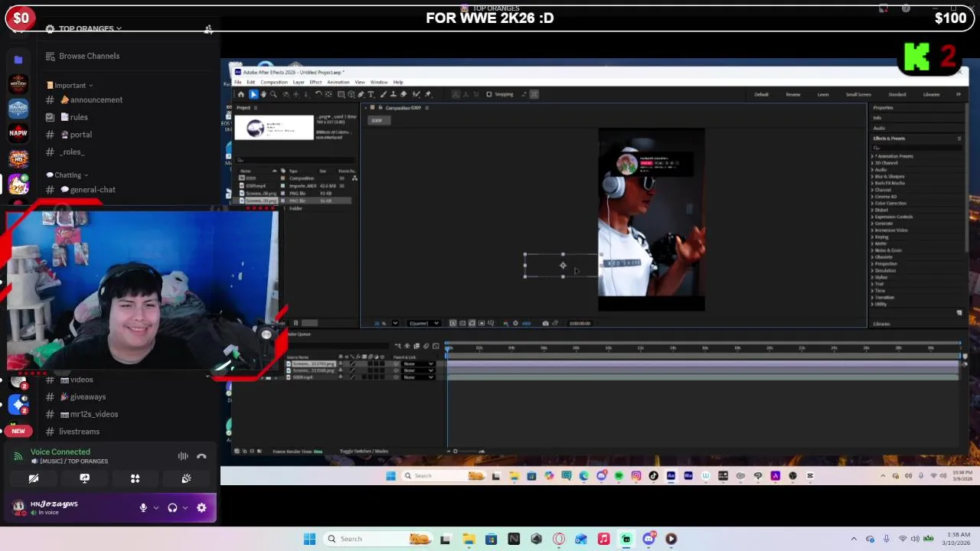
Task: Show more workspaces double-chevron
Action: pos(958,94)
